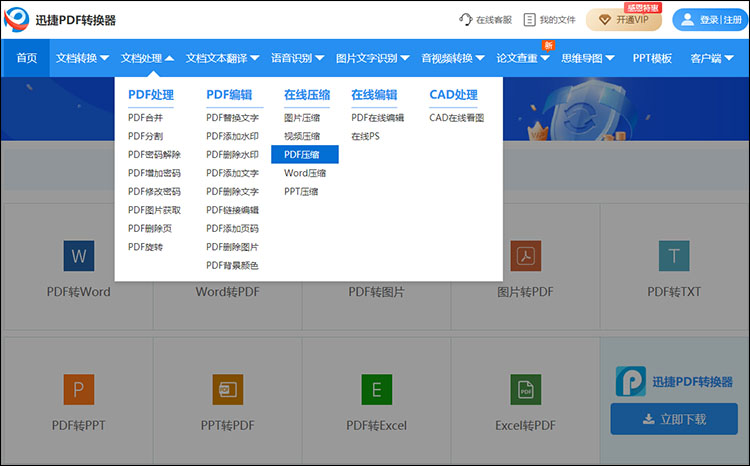The width and height of the screenshot is (750, 466).
Task: Collapse the 文档处理 dropdown menu
Action: (x=147, y=58)
